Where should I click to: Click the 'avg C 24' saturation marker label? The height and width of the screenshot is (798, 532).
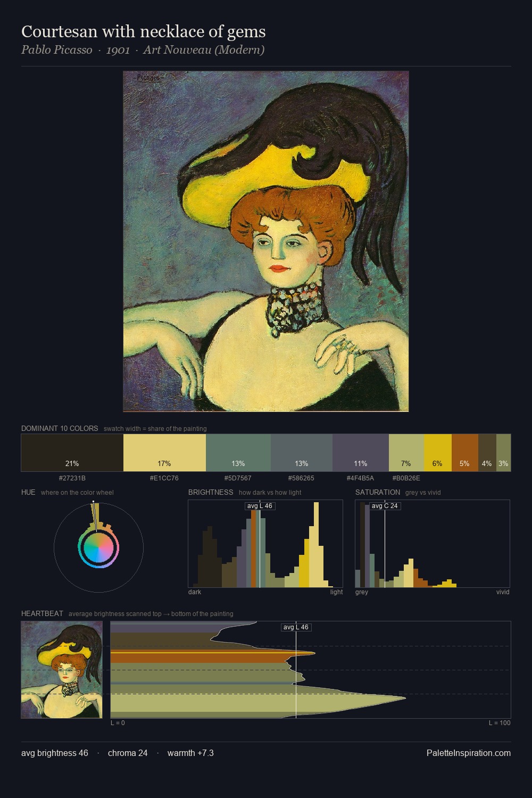tap(385, 506)
